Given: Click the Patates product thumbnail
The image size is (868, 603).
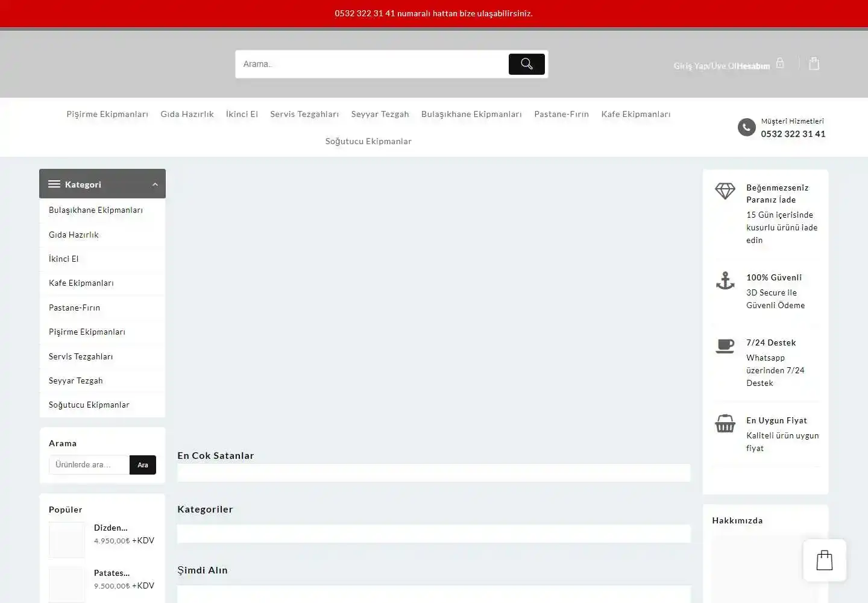Looking at the screenshot, I should click(x=67, y=585).
